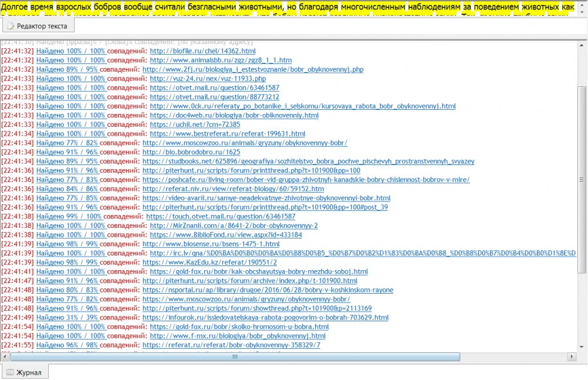Screen dimensions: 588x380
Task: Open the bestreferat.ru referat-199631 link
Action: point(228,134)
